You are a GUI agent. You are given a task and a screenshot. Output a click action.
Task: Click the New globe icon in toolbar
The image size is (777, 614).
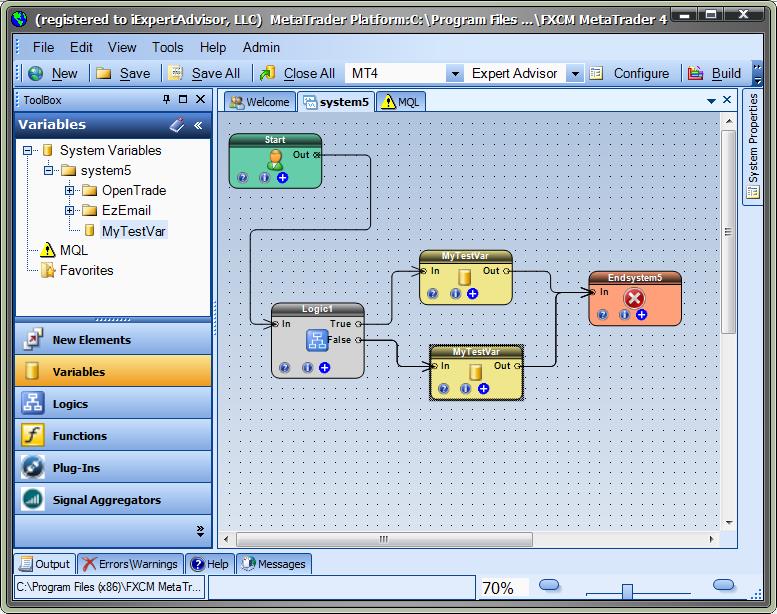pos(36,73)
